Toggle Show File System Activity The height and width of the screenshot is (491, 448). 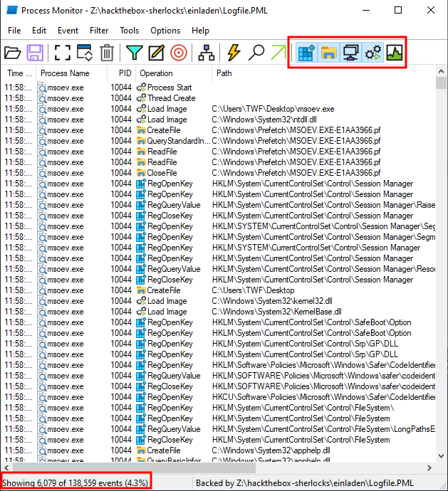(x=328, y=52)
